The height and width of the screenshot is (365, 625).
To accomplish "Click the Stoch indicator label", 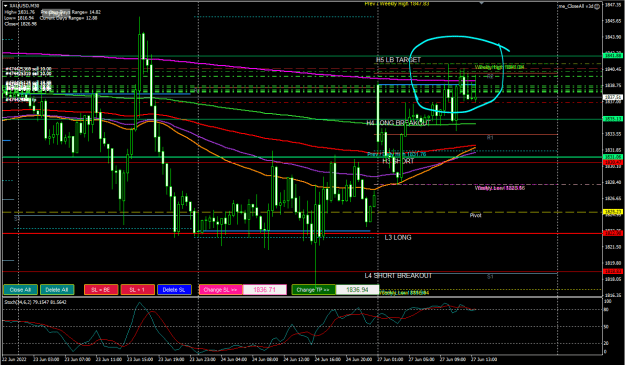I will (x=35, y=302).
